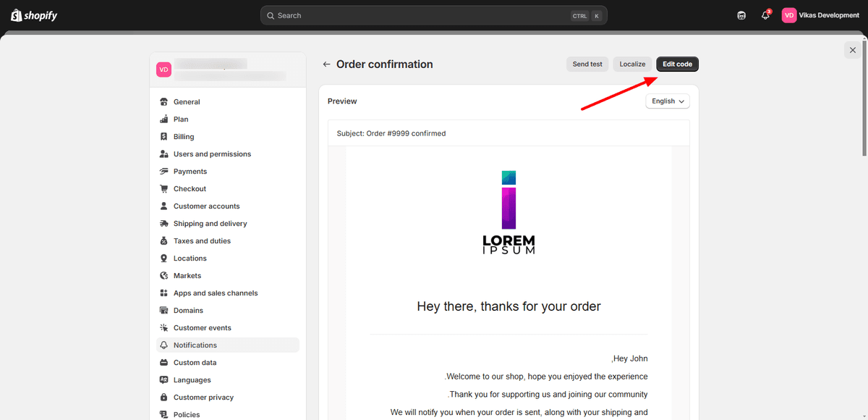Go back using the arrow beside Order confirmation
This screenshot has width=868, height=420.
(x=327, y=64)
